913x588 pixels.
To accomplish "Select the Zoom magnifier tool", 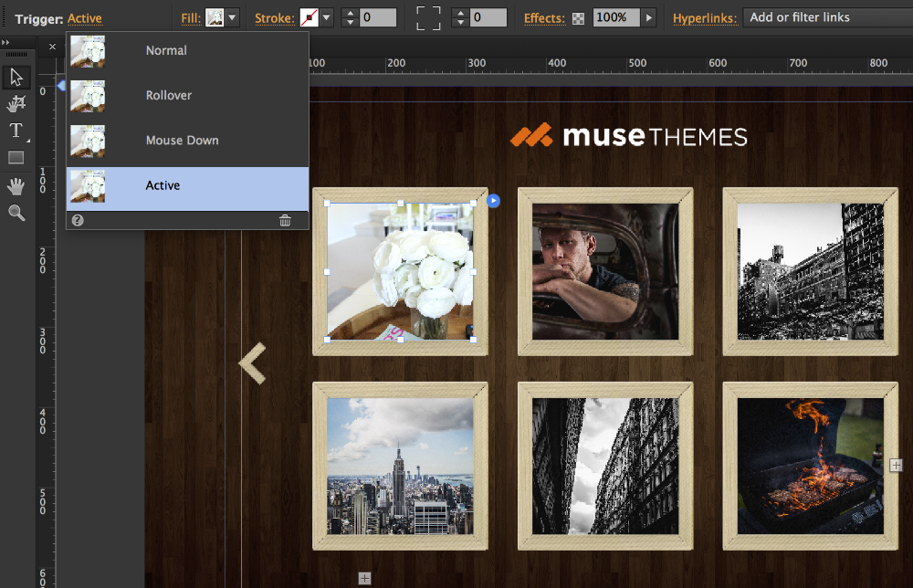I will [x=16, y=213].
